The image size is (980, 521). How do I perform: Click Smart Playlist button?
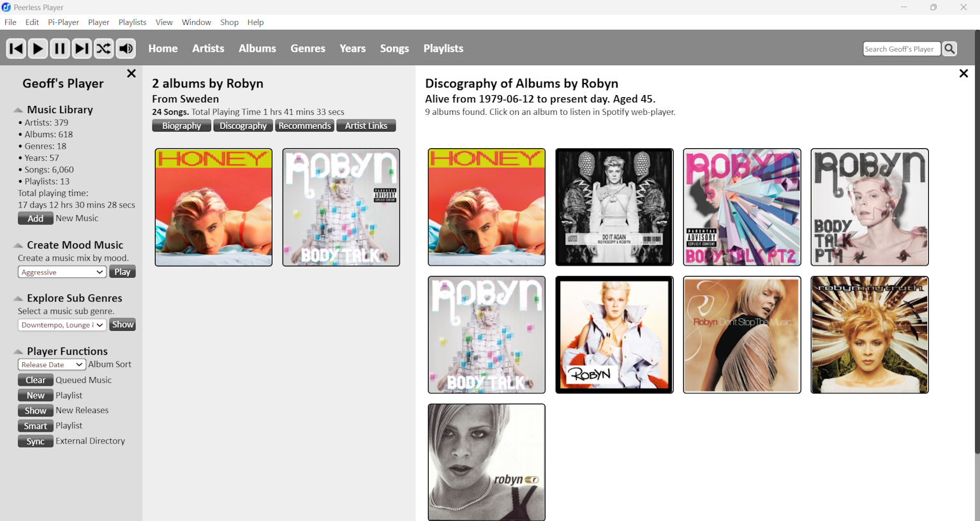point(36,427)
